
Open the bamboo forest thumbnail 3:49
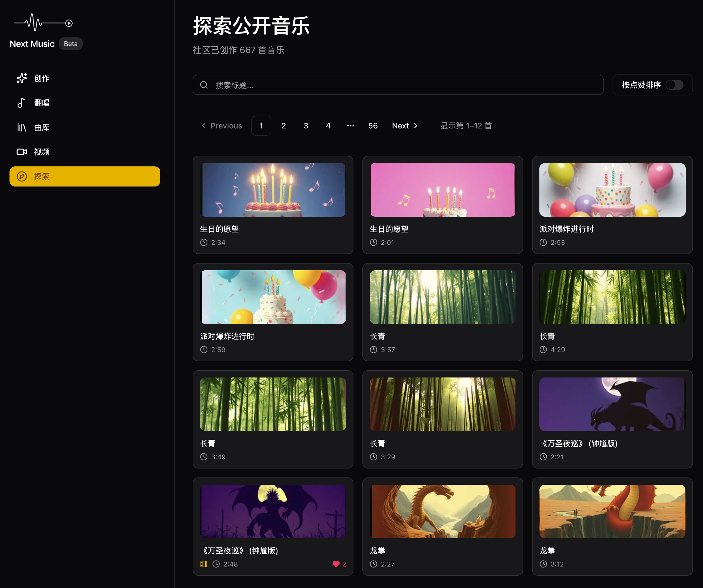[273, 404]
